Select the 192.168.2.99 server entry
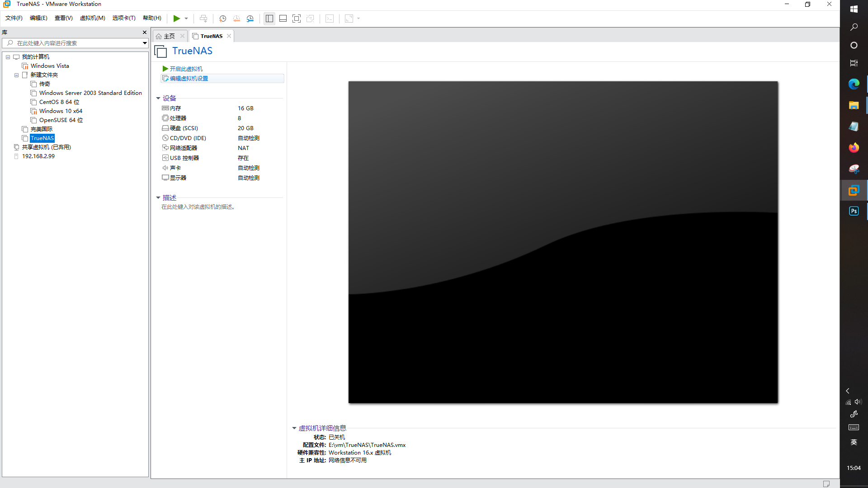This screenshot has width=868, height=488. (38, 156)
